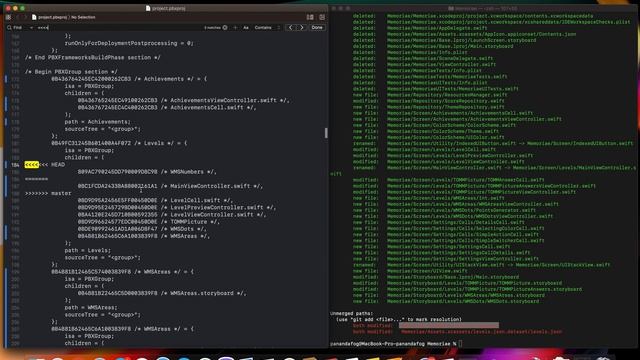
Task: Click the Levels group definition line
Action: point(119,143)
